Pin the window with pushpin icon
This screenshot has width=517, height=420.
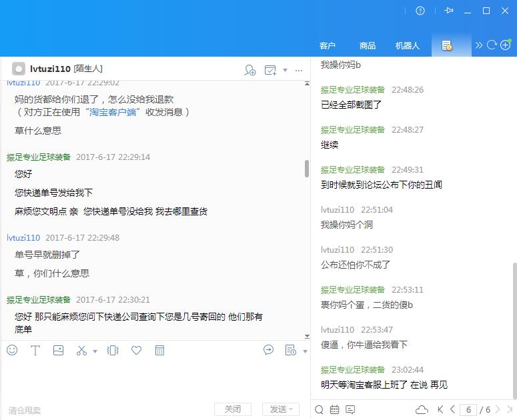pos(448,11)
